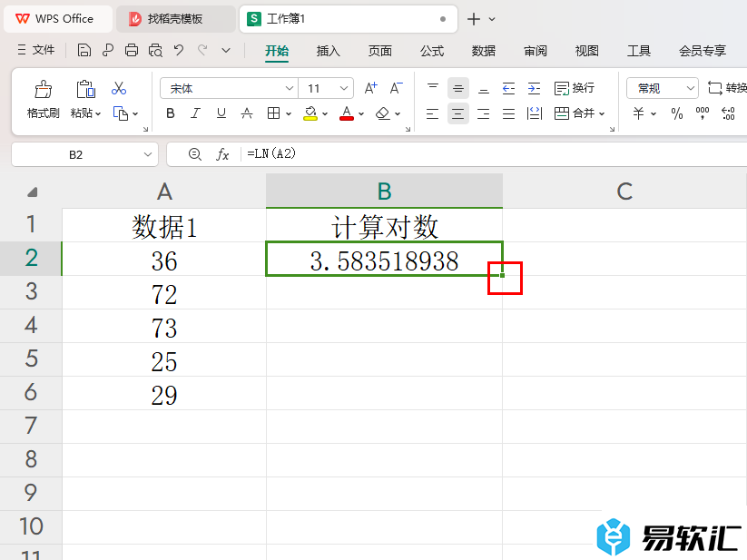Switch to the Formulas (公式) tab
747x560 pixels.
pos(432,51)
